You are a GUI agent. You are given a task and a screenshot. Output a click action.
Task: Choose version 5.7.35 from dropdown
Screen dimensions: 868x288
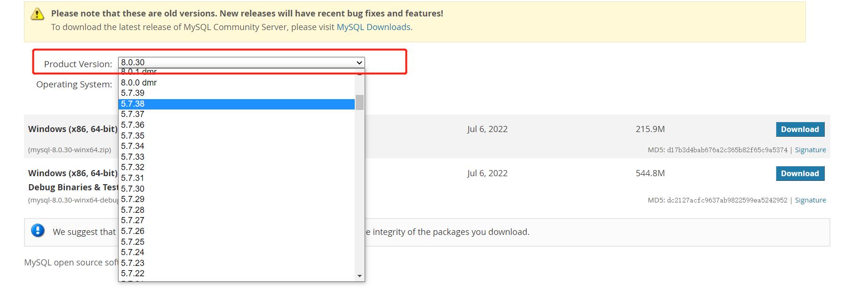pos(236,136)
